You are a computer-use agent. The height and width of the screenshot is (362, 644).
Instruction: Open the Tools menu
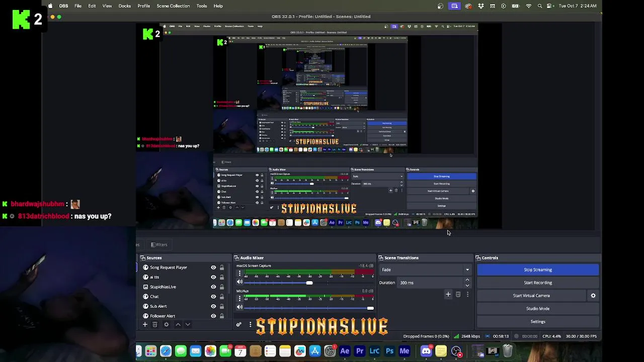pyautogui.click(x=202, y=6)
